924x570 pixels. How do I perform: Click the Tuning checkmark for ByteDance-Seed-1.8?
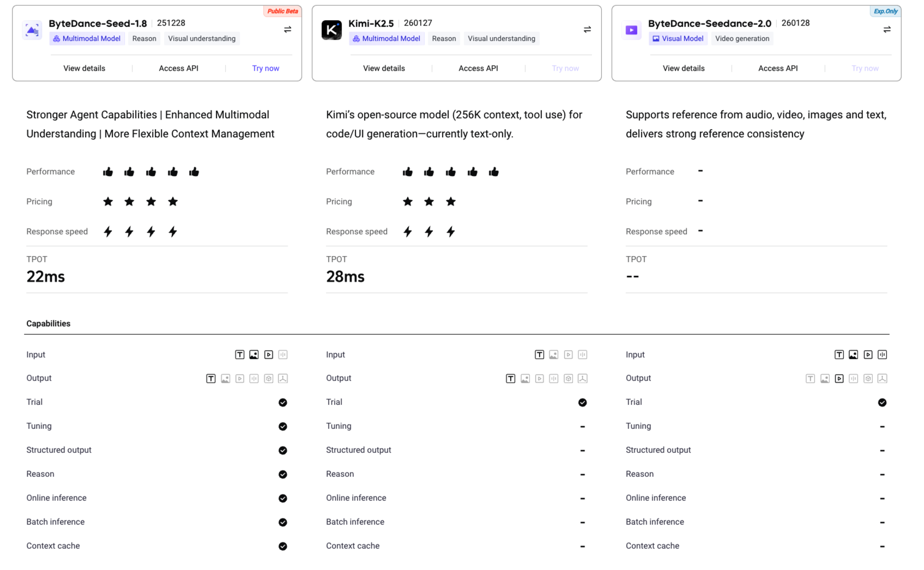(283, 427)
